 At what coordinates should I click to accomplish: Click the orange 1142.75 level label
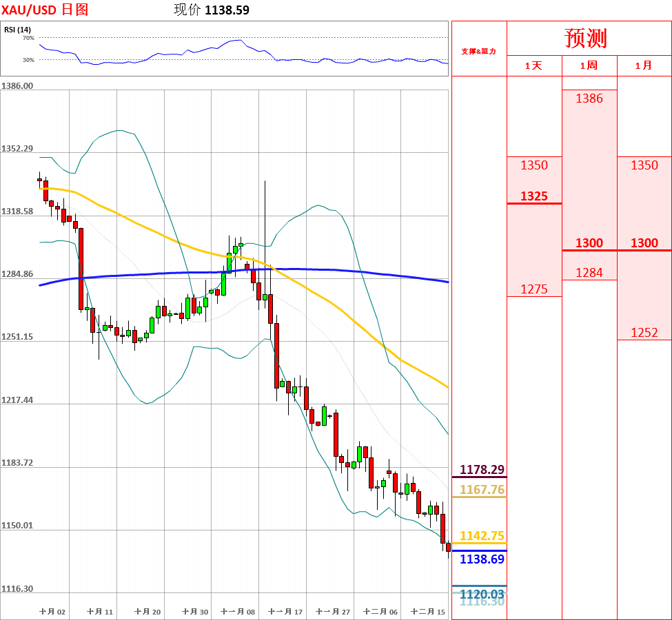(482, 536)
